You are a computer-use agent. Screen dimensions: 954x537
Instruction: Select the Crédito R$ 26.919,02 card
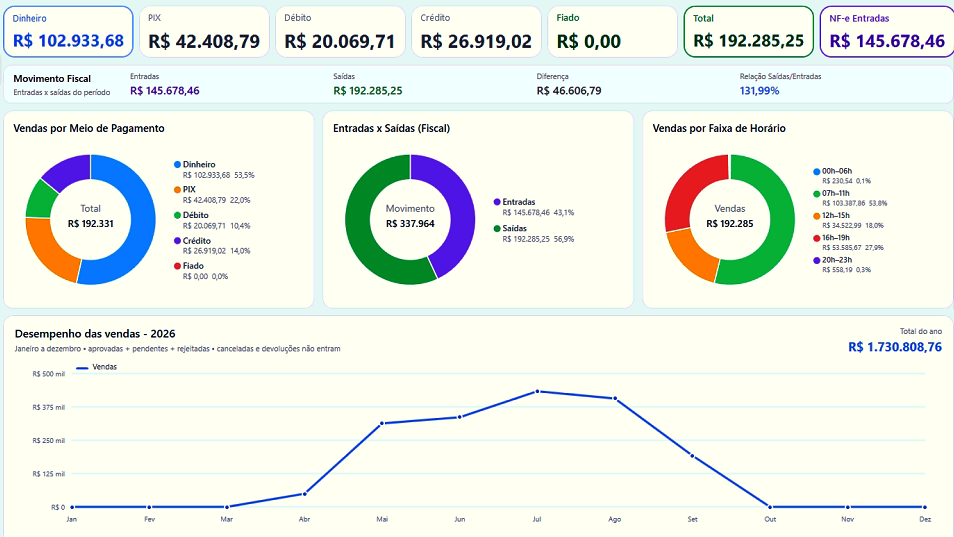[x=476, y=32]
